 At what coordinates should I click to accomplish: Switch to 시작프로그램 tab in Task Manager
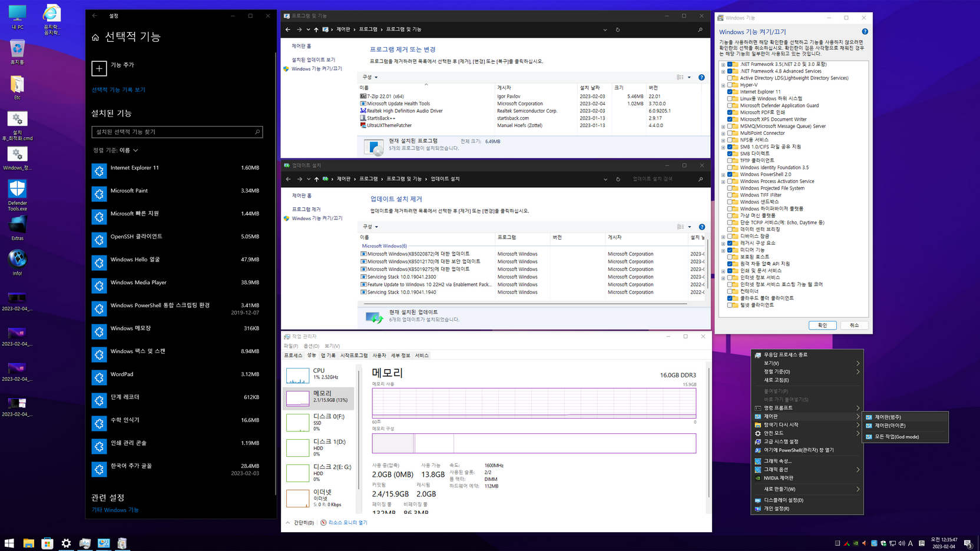(354, 356)
